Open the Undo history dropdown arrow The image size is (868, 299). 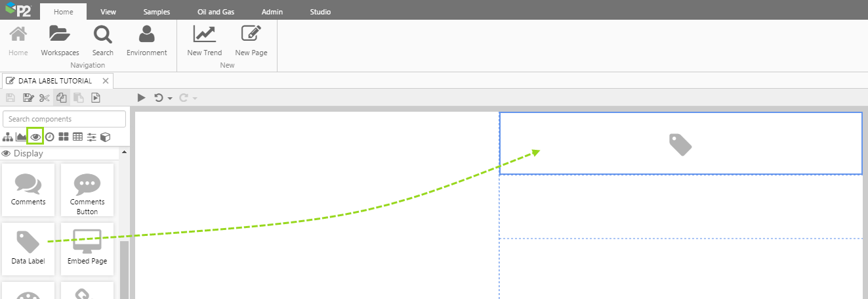tap(170, 99)
